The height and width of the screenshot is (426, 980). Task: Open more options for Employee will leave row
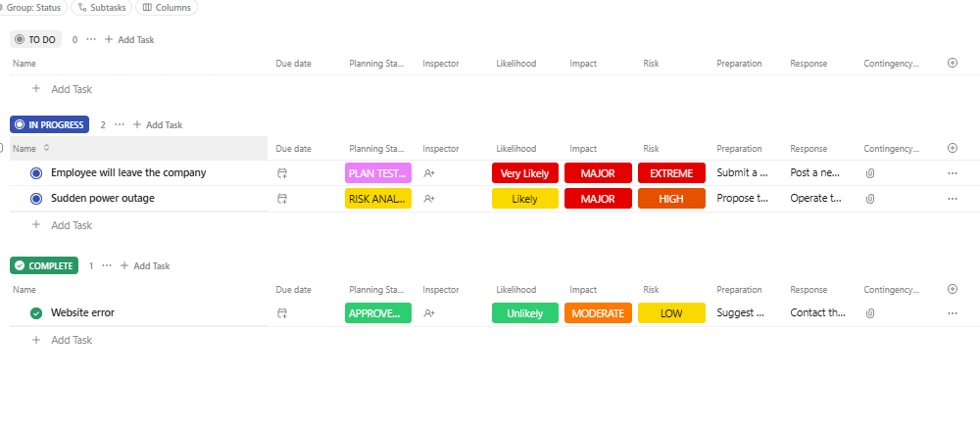pos(953,173)
